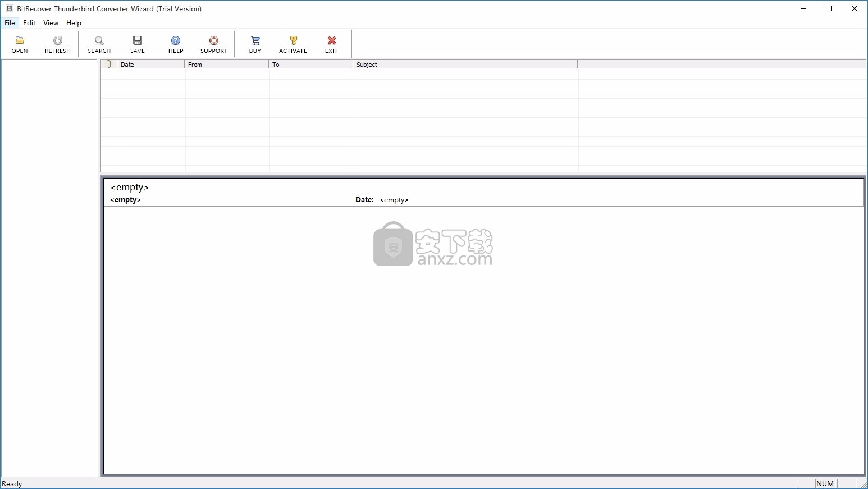The image size is (868, 489).
Task: Click the Save floppy disk icon
Action: pyautogui.click(x=138, y=41)
